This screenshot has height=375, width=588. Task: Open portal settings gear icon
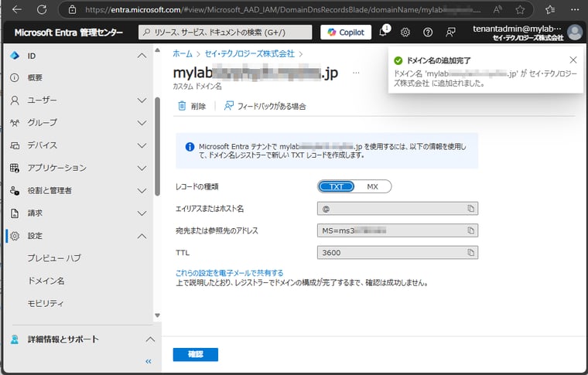coord(405,32)
